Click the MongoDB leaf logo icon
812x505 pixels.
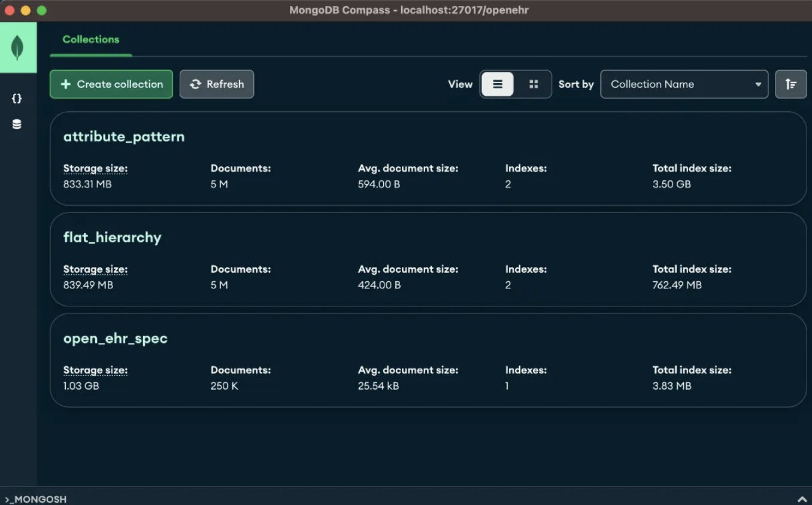tap(17, 48)
